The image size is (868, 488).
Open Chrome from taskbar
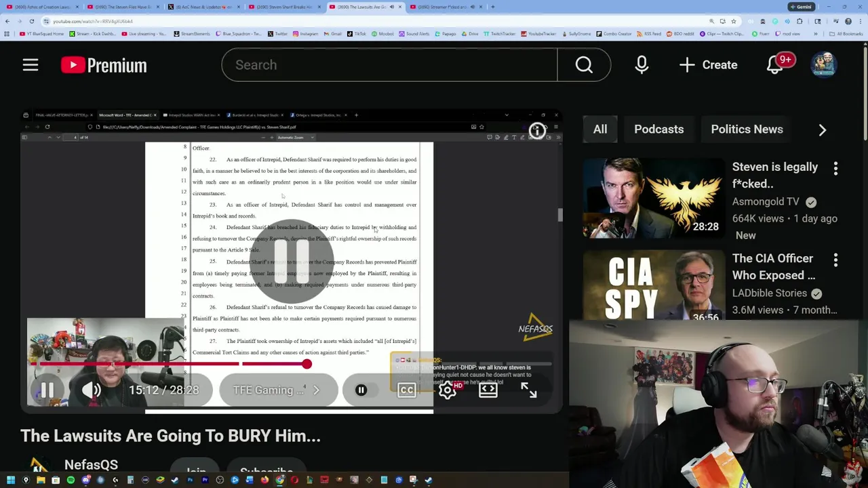pos(279,480)
